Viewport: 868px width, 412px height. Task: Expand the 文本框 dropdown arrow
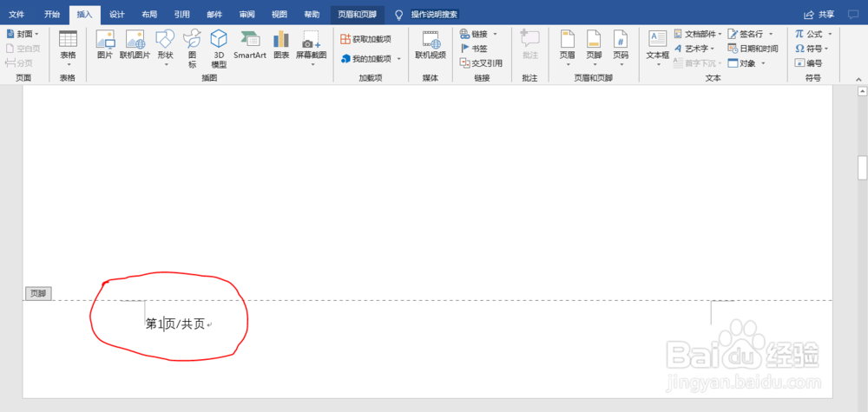click(x=658, y=64)
